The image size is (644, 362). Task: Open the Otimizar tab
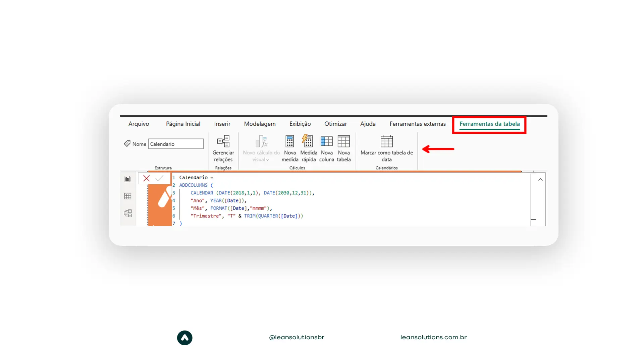(x=335, y=124)
